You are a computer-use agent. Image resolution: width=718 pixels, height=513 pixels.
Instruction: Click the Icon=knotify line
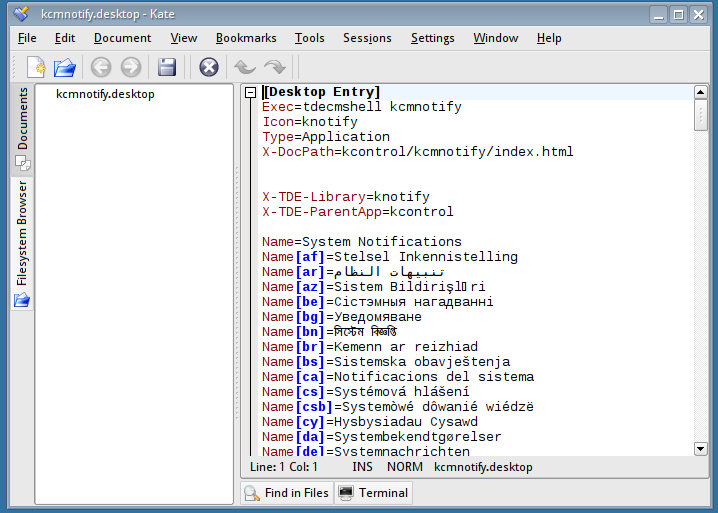[310, 122]
